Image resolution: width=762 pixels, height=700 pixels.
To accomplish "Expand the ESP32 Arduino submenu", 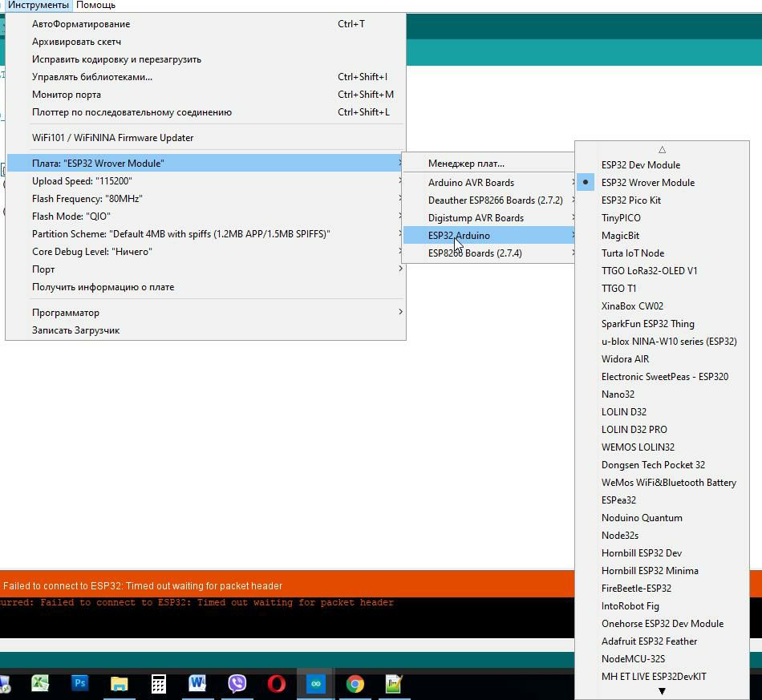I will [x=489, y=236].
